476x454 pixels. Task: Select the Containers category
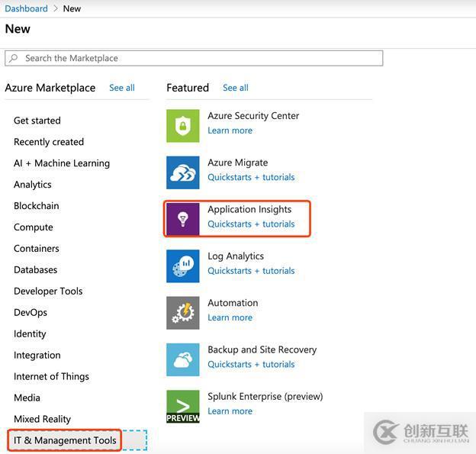click(x=37, y=249)
